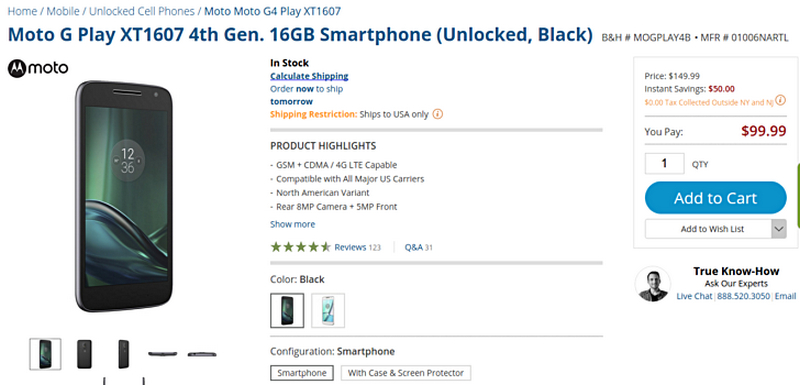Click the tax collected info icon
This screenshot has height=385, width=800.
[x=780, y=100]
